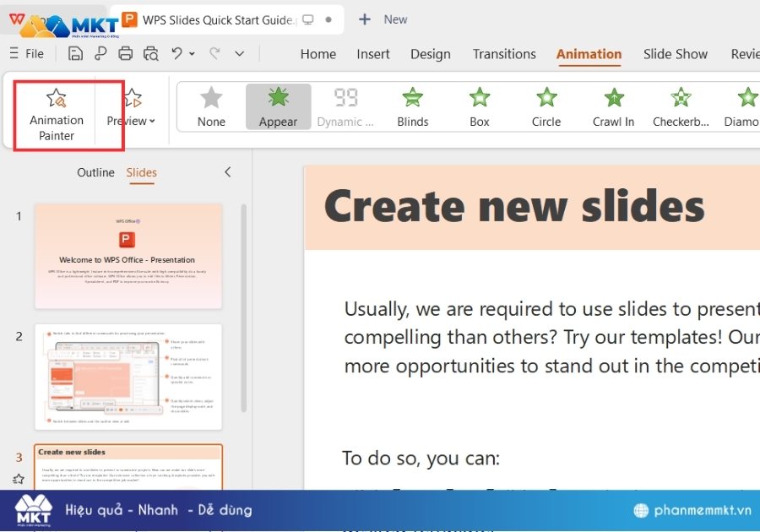Click the Redo arrow icon
Viewport: 760px width, 532px height.
point(214,53)
